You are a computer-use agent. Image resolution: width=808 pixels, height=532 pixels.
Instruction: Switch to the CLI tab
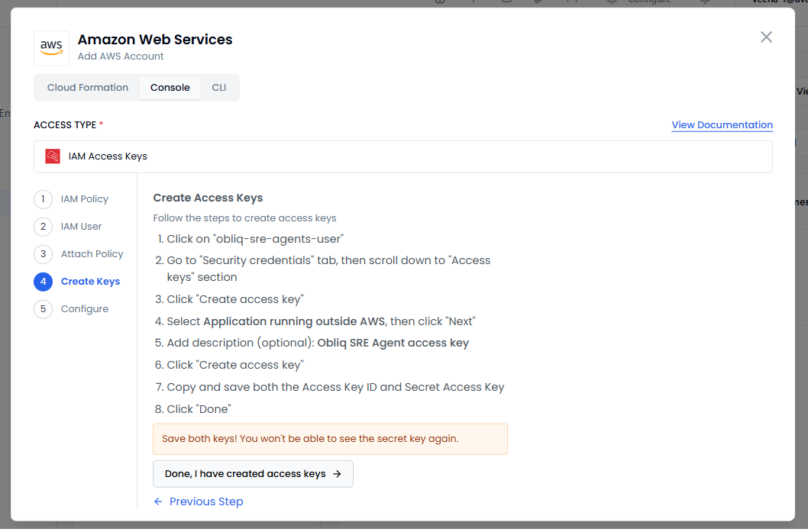click(219, 88)
